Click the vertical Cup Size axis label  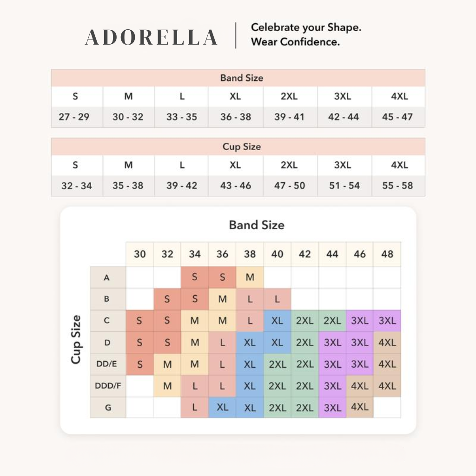pos(76,339)
